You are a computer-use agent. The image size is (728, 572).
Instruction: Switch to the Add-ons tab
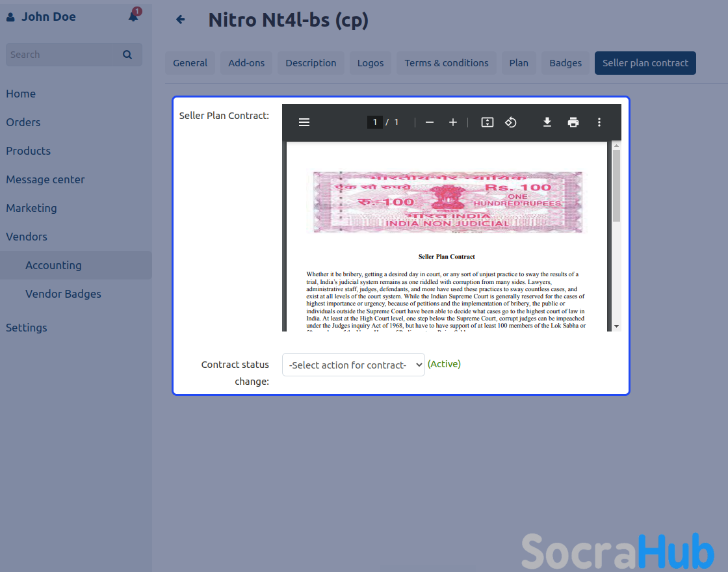click(x=246, y=63)
